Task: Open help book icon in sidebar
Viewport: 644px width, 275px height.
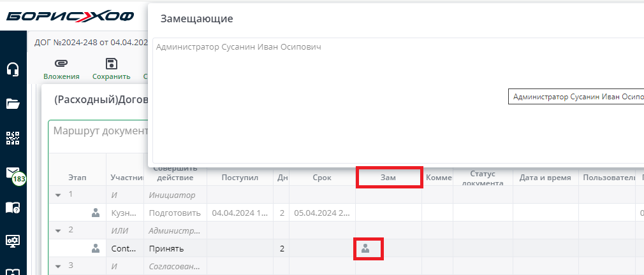Action: coord(13,208)
